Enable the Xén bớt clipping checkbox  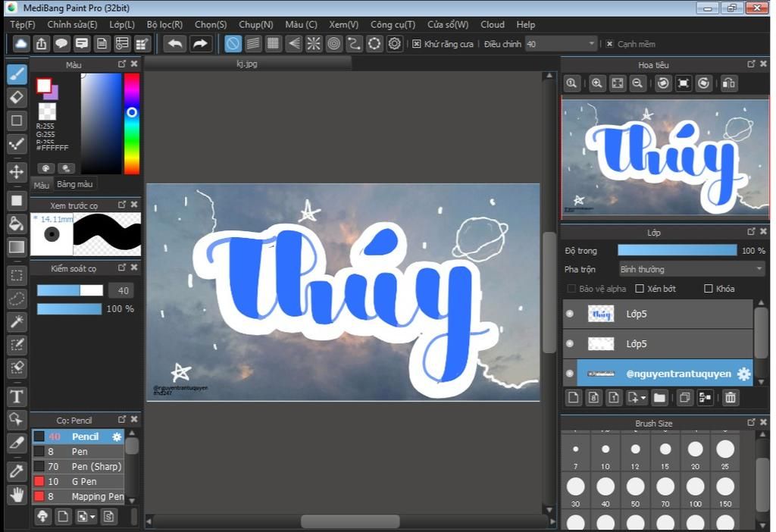tap(640, 289)
